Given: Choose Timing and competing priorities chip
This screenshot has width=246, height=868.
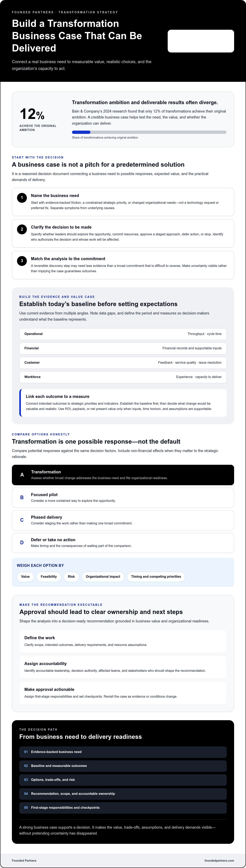Looking at the screenshot, I should point(156,576).
